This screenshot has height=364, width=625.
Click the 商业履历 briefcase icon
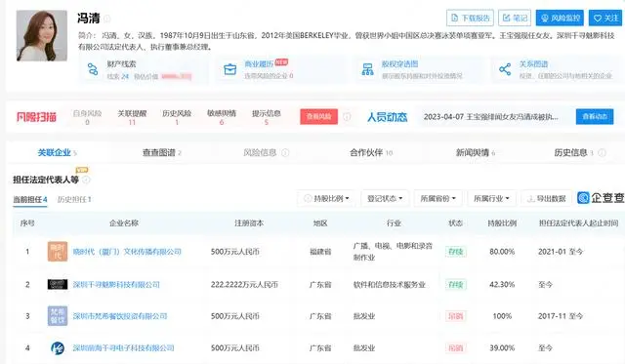click(x=230, y=69)
